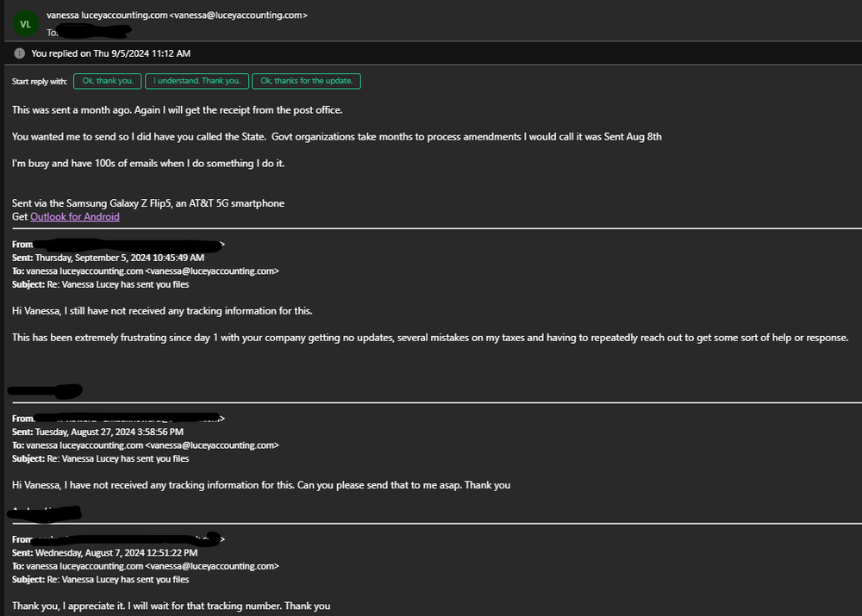
Task: Click the Subject line of the September 5 message
Action: pos(100,284)
